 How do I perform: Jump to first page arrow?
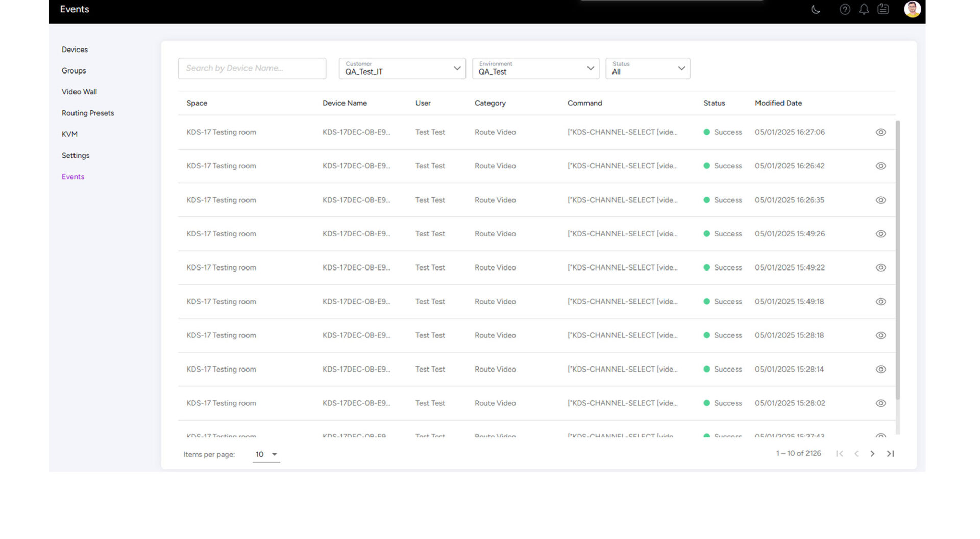(x=840, y=454)
